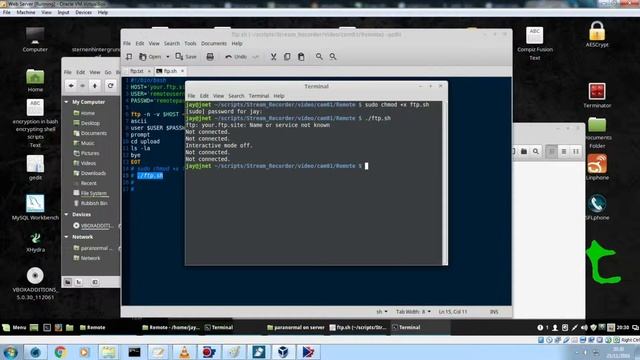Viewport: 640px width, 360px height.
Task: Click the search icon in right file manager
Action: 536,151
